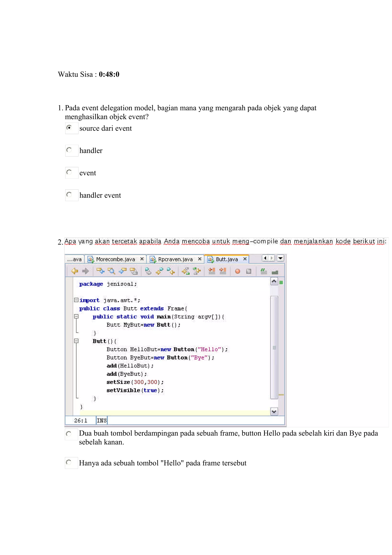This screenshot has width=392, height=555.
Task: Click the Back navigation arrow icon
Action: point(75,271)
